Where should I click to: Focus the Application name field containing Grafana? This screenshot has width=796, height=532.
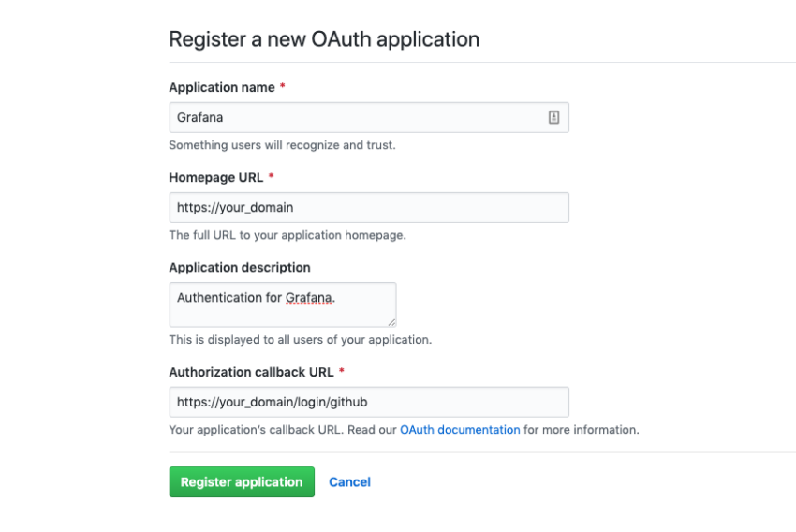369,117
